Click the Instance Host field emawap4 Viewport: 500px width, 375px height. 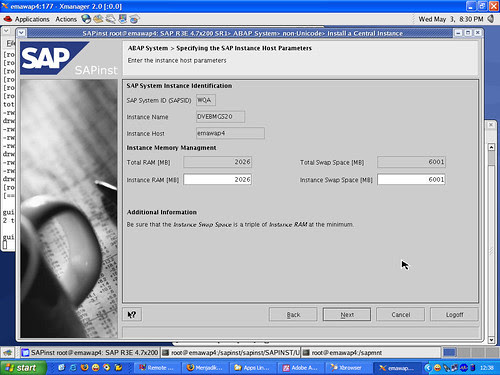(x=230, y=133)
